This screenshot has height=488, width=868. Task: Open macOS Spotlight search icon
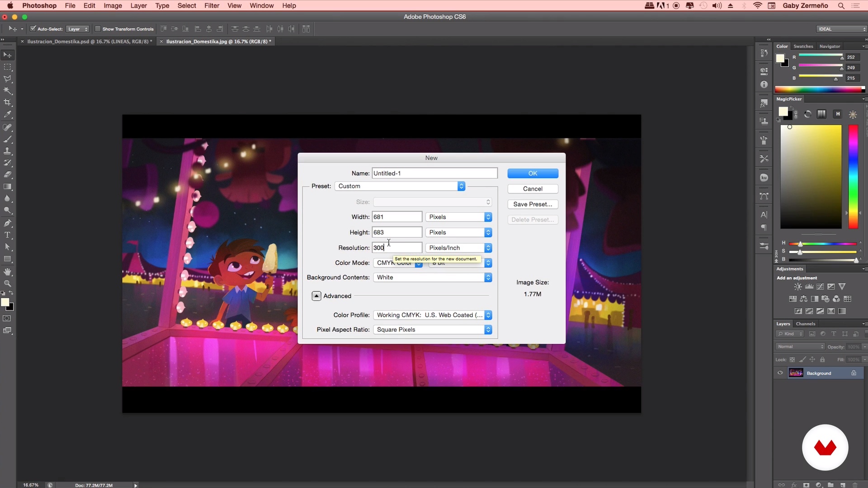coord(841,5)
